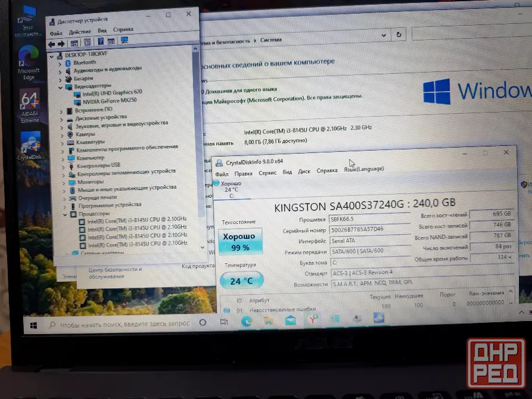Viewport: 532px width, 399px height.
Task: Click the Forward arrow in Device Manager toolbar
Action: (61, 43)
